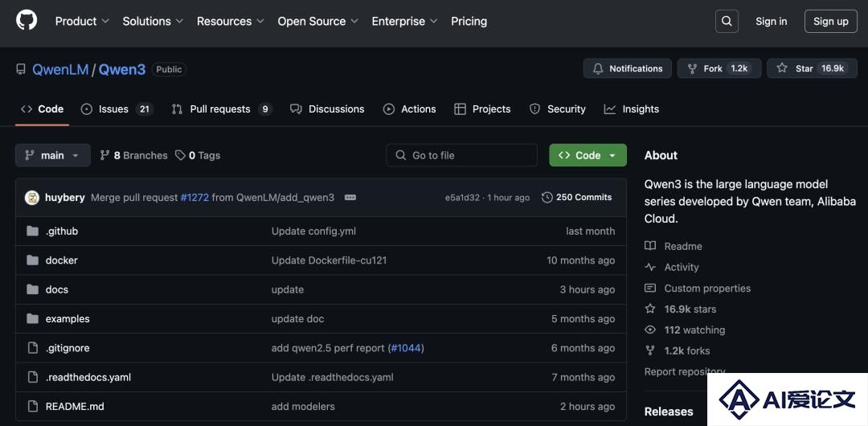The width and height of the screenshot is (868, 426).
Task: Open the Insights tab
Action: coord(632,109)
